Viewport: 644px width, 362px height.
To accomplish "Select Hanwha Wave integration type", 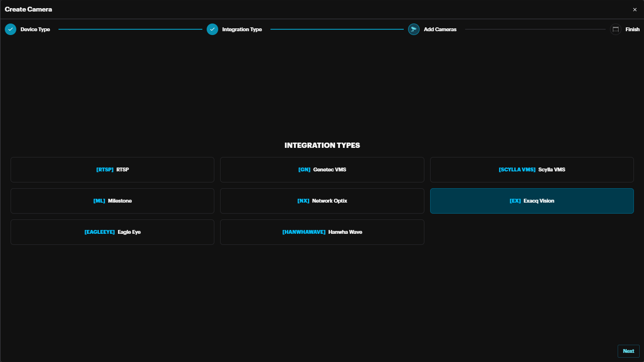I will (x=322, y=232).
